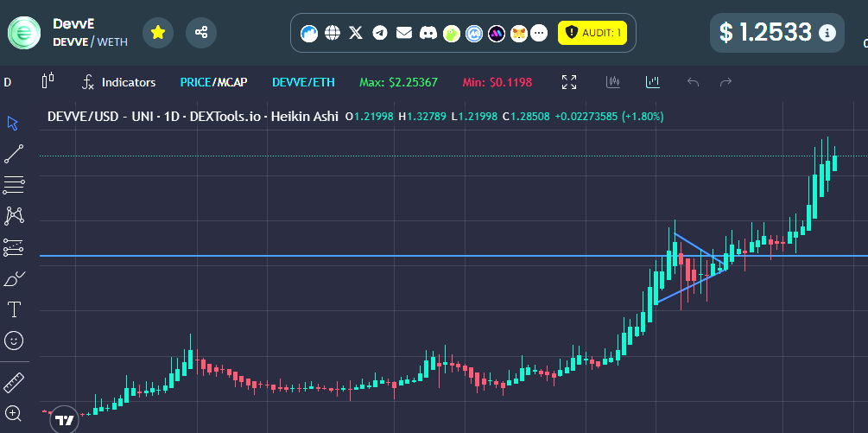868x433 pixels.
Task: Click the purple M logo icon
Action: [497, 34]
